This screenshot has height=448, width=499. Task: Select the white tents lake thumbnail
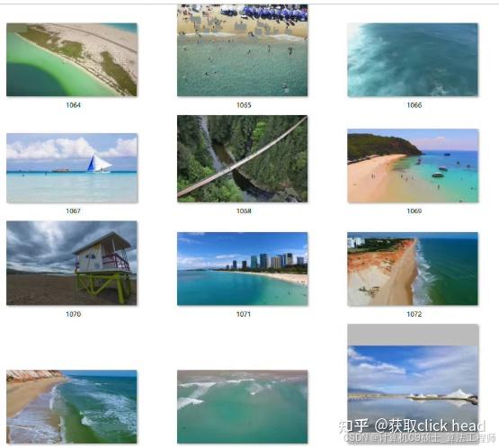click(x=413, y=384)
